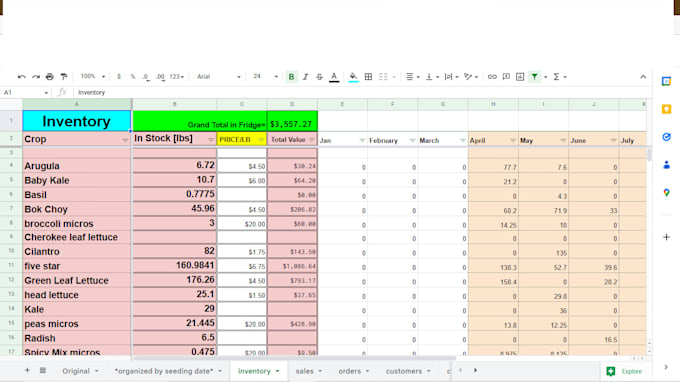Click the Merge cells icon
This screenshot has height=382, width=680.
383,77
